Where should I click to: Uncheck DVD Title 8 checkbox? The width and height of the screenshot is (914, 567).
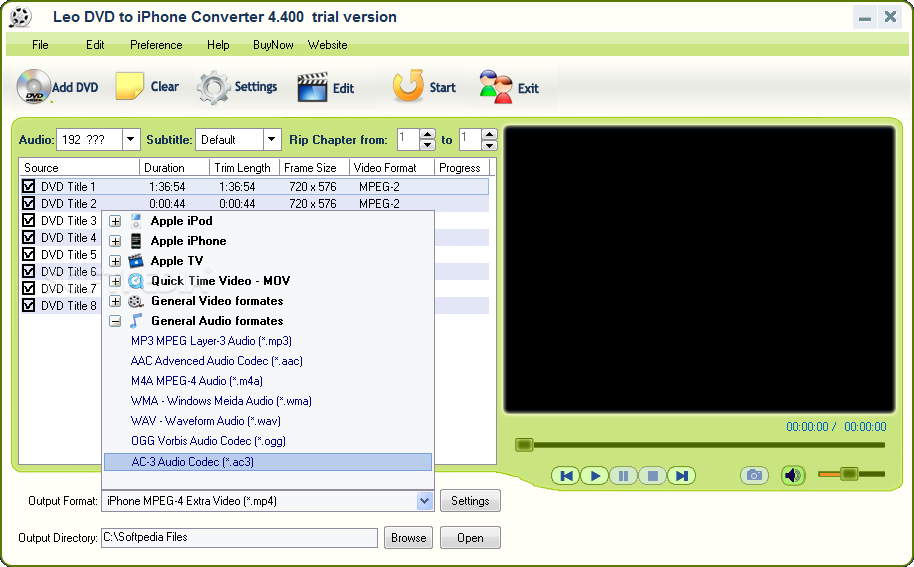click(29, 305)
